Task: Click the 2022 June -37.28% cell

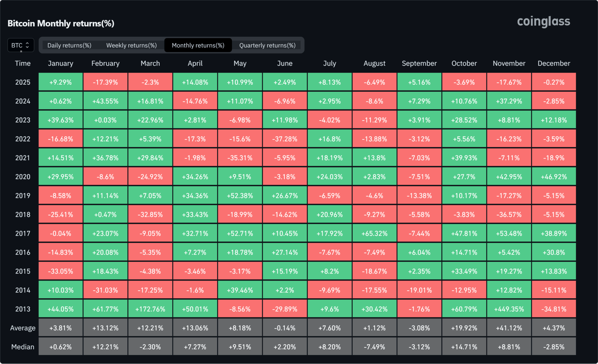Action: click(x=285, y=139)
